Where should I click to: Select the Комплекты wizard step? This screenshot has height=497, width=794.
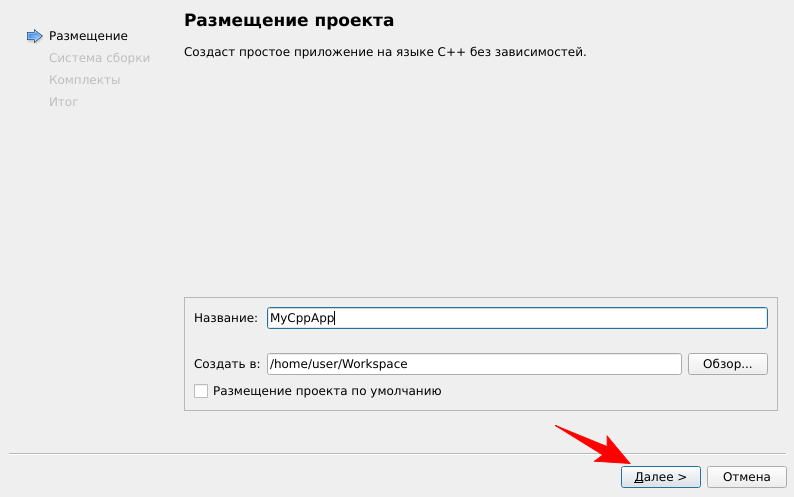[x=84, y=80]
